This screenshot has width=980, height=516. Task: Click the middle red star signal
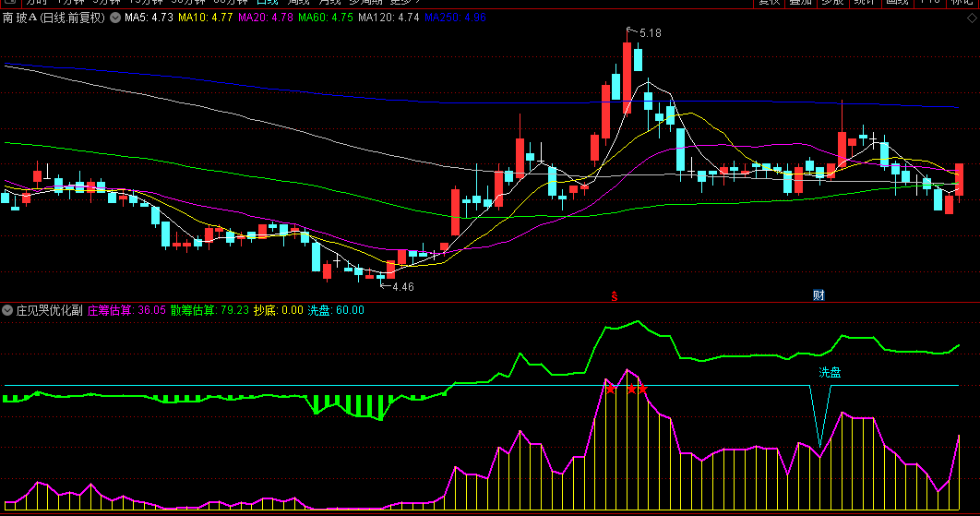coord(632,389)
